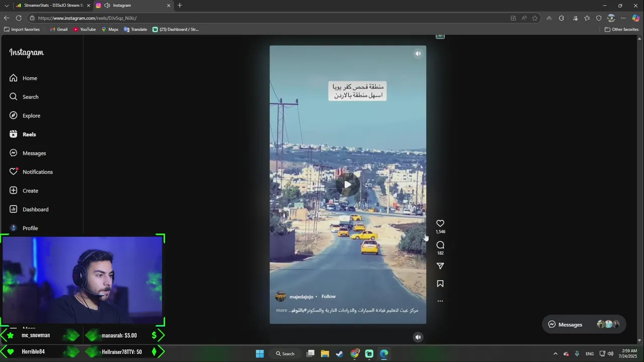
Task: Click the microphone tray icon
Action: 577,353
